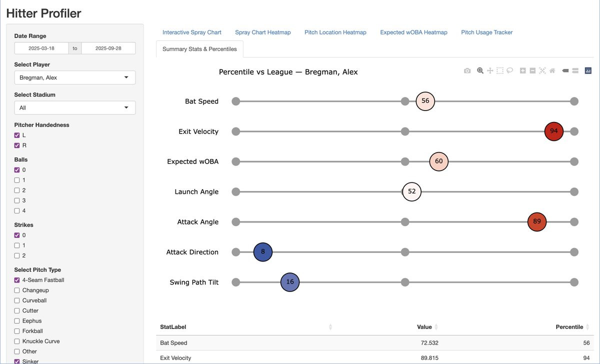Choose the Box Select tool
Screen dimensions: 600x364
click(x=500, y=71)
